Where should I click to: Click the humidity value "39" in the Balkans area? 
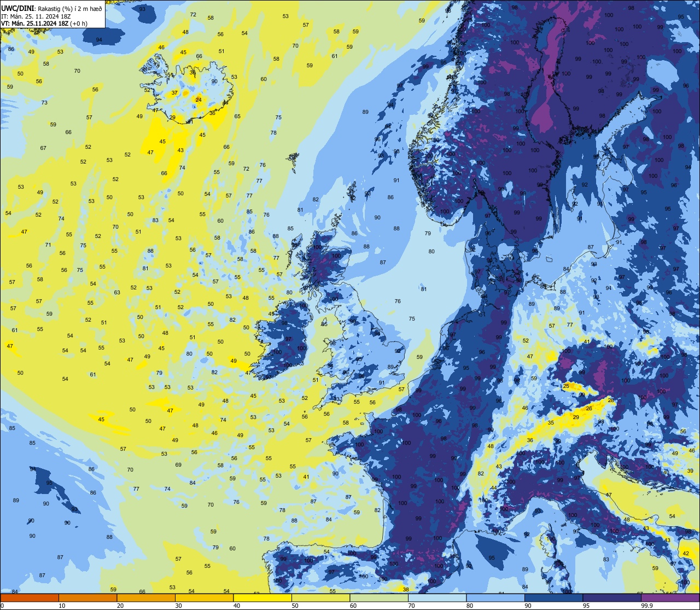pyautogui.click(x=690, y=470)
